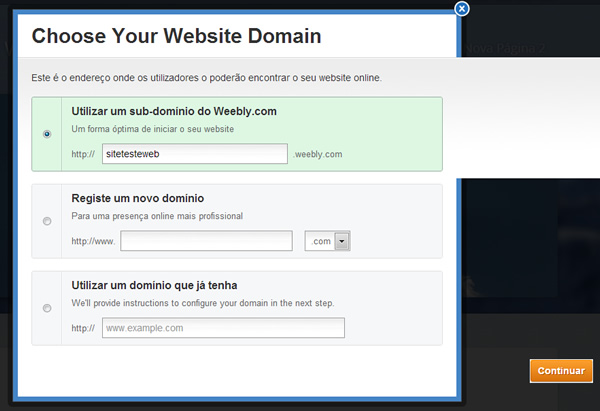This screenshot has width=600, height=411.
Task: Click the 'Utilizar um domínio que já tenha' heading
Action: tap(154, 285)
